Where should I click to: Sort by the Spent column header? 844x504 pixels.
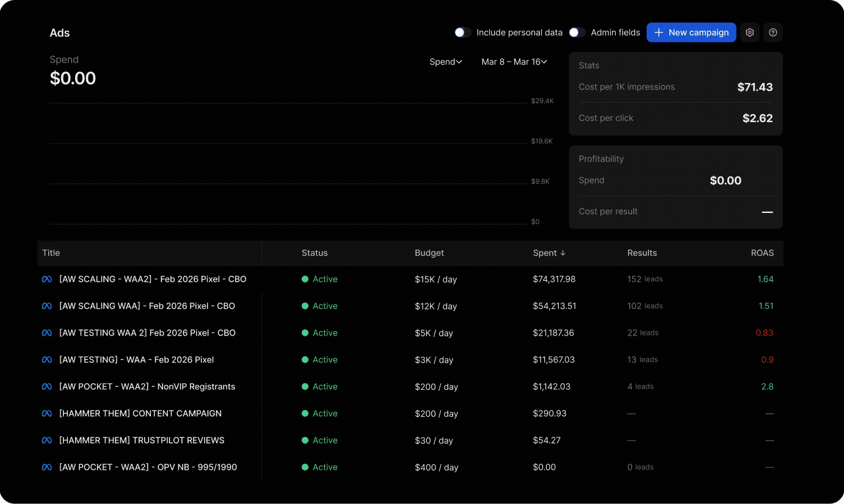click(549, 253)
